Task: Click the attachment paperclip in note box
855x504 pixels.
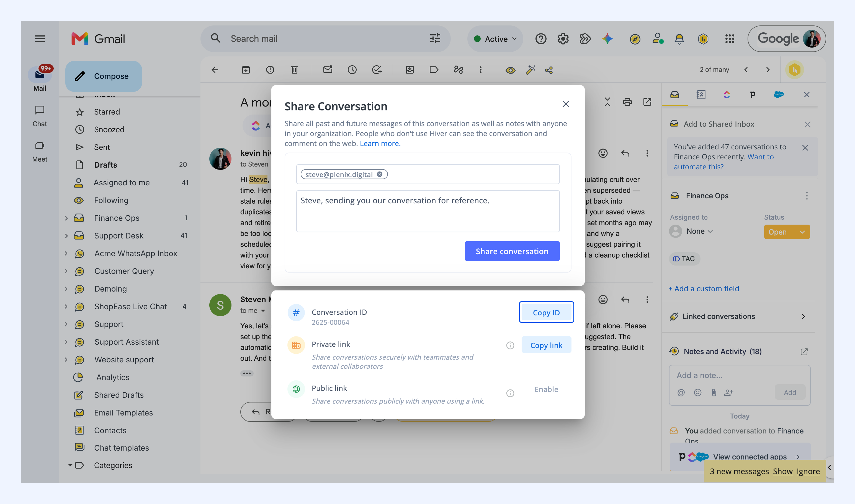Action: point(714,393)
